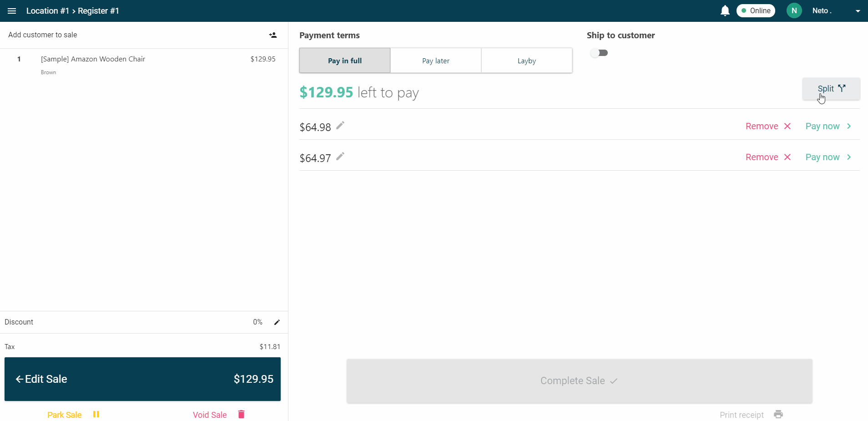The image size is (868, 421).
Task: Click the Park Sale pause icon
Action: [x=96, y=414]
